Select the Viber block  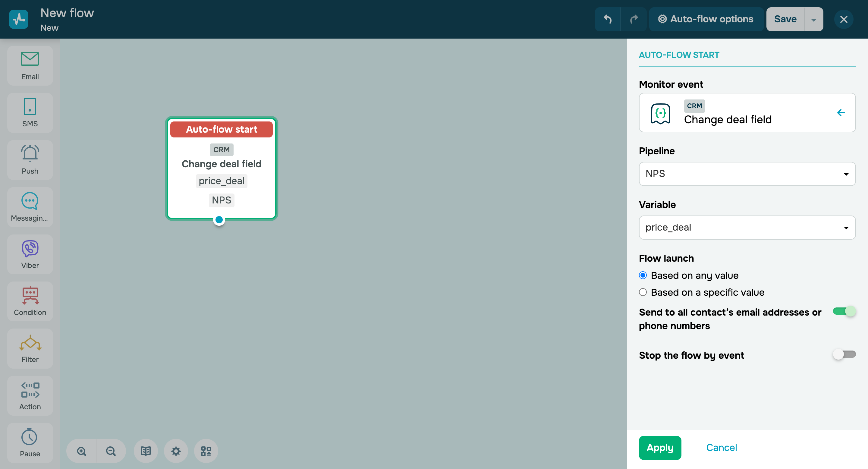(x=30, y=254)
